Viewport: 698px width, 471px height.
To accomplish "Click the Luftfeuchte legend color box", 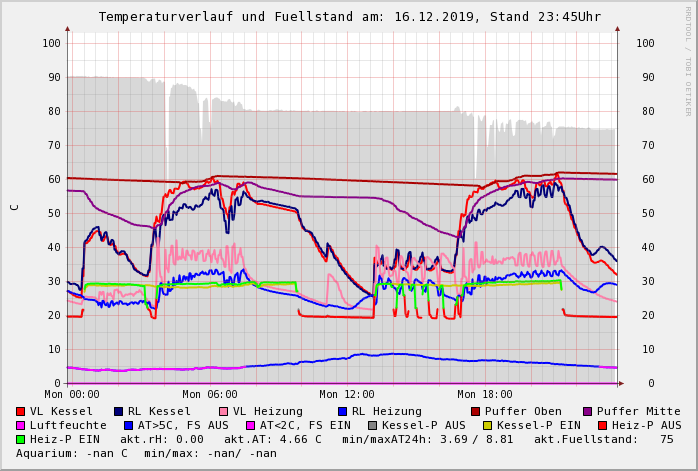I will tap(21, 425).
